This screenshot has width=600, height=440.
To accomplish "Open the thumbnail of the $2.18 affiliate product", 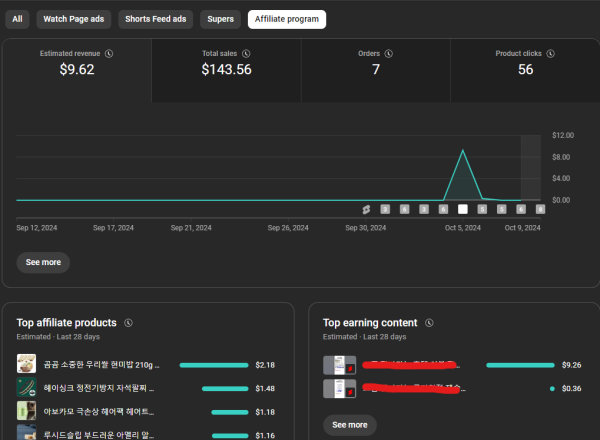I will [x=27, y=364].
